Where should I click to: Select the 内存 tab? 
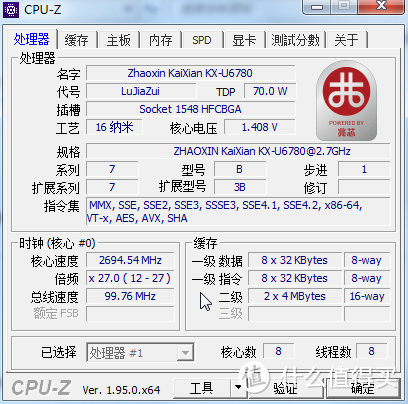coord(160,40)
